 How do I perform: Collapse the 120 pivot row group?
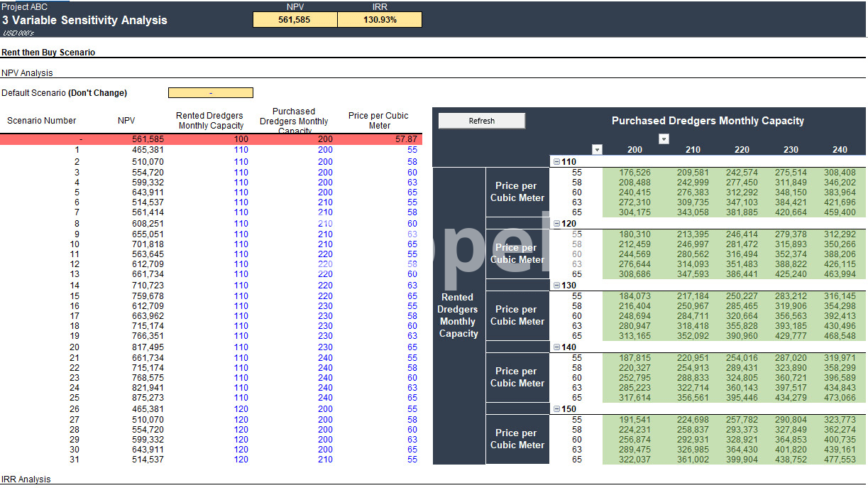click(556, 223)
